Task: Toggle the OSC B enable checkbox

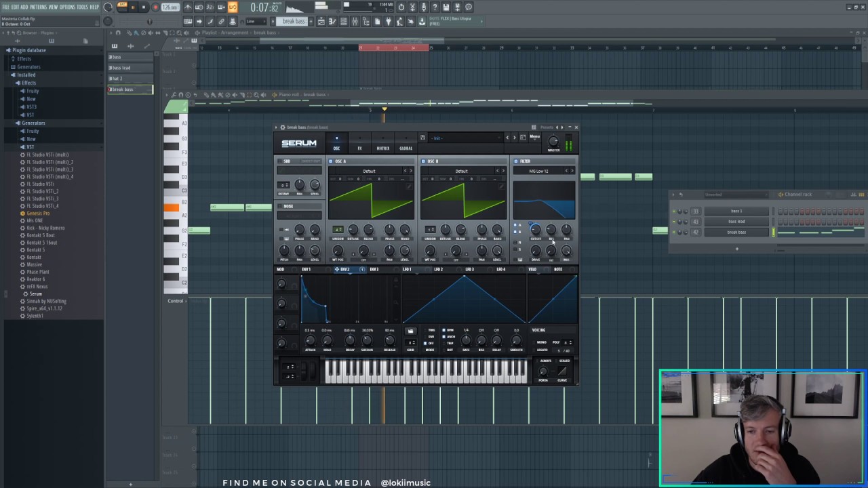Action: tap(423, 161)
